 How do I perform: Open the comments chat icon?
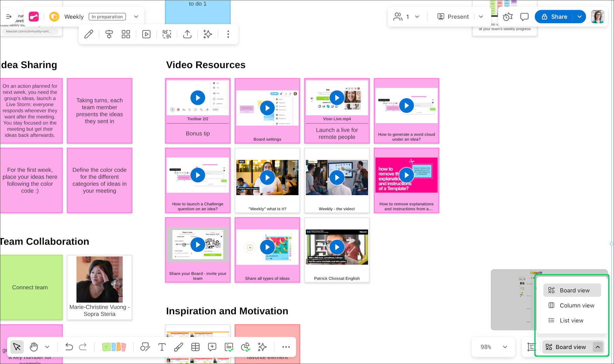click(x=524, y=17)
